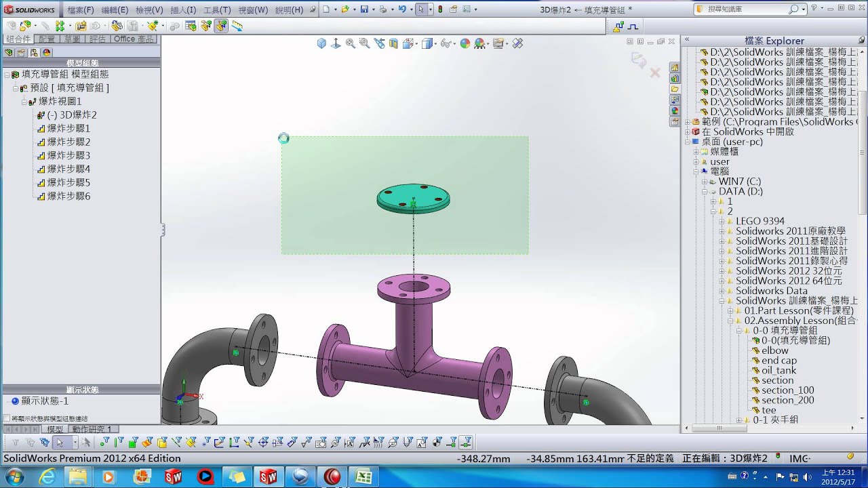Click the Interference Detection ruler icon
Screen dimensions: 868x488
point(237,26)
